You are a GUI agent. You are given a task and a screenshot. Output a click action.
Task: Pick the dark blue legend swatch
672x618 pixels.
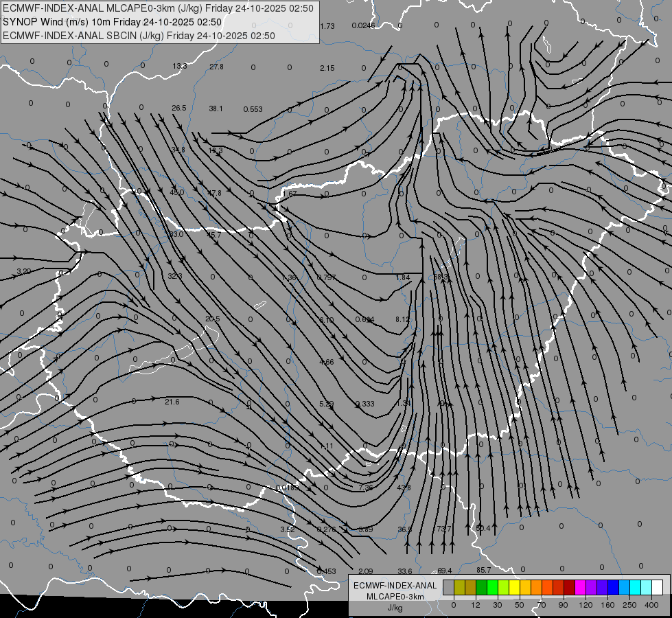pyautogui.click(x=613, y=587)
